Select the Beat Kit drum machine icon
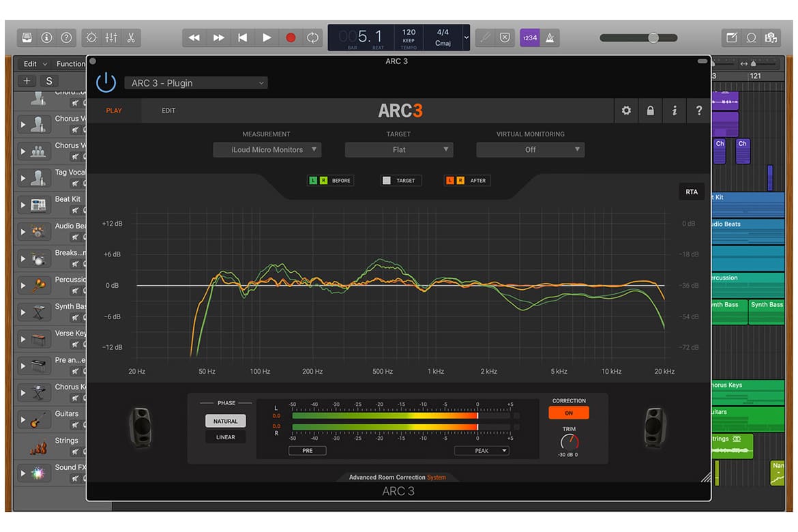 click(x=38, y=205)
